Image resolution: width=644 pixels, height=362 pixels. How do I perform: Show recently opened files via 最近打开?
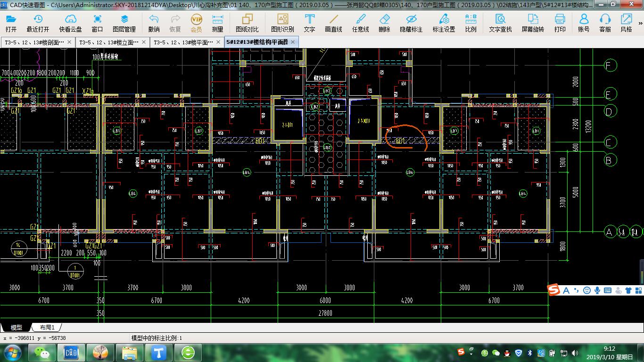[38, 23]
